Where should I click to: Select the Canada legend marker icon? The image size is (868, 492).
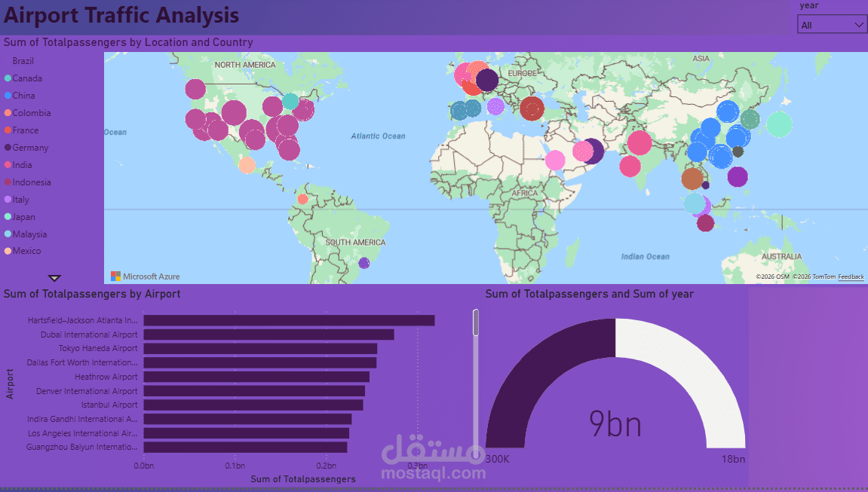tap(8, 78)
